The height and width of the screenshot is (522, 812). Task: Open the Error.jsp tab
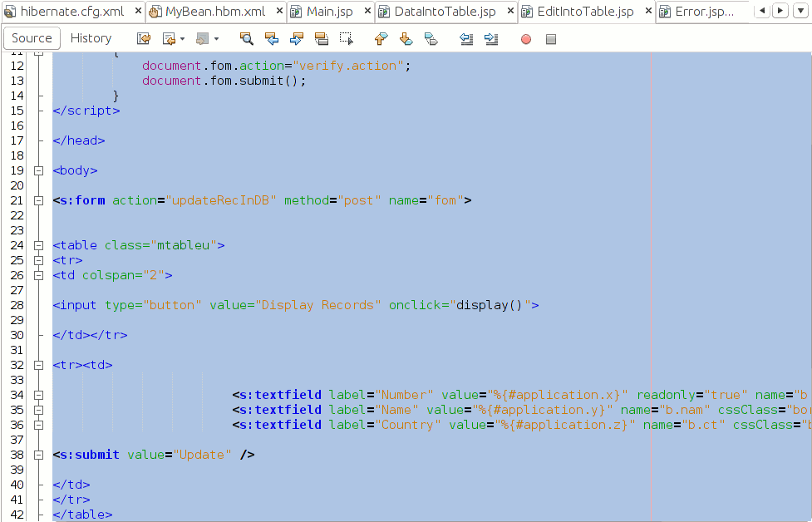pyautogui.click(x=705, y=12)
